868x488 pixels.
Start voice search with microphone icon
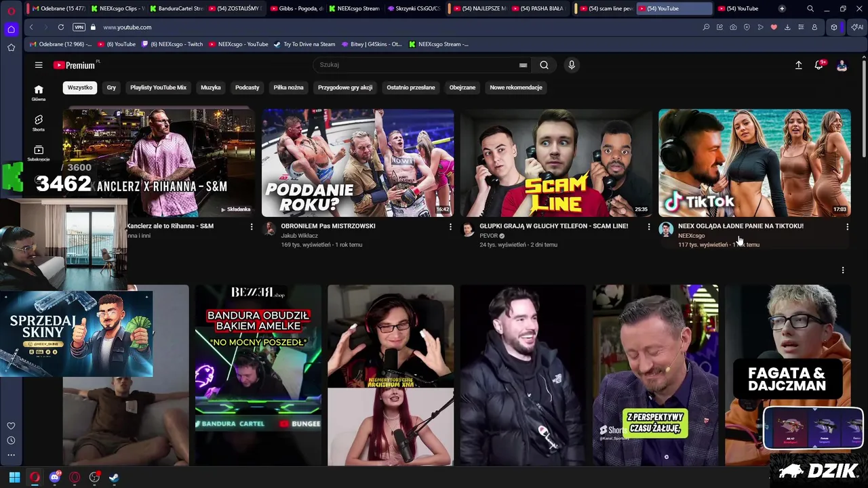pyautogui.click(x=572, y=65)
